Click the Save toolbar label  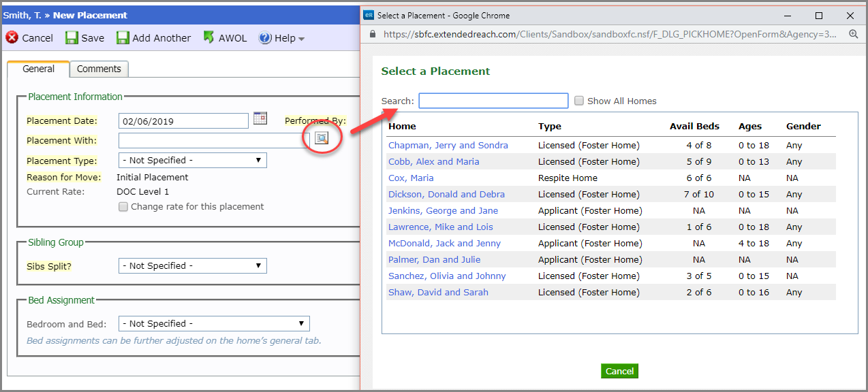pyautogui.click(x=93, y=38)
